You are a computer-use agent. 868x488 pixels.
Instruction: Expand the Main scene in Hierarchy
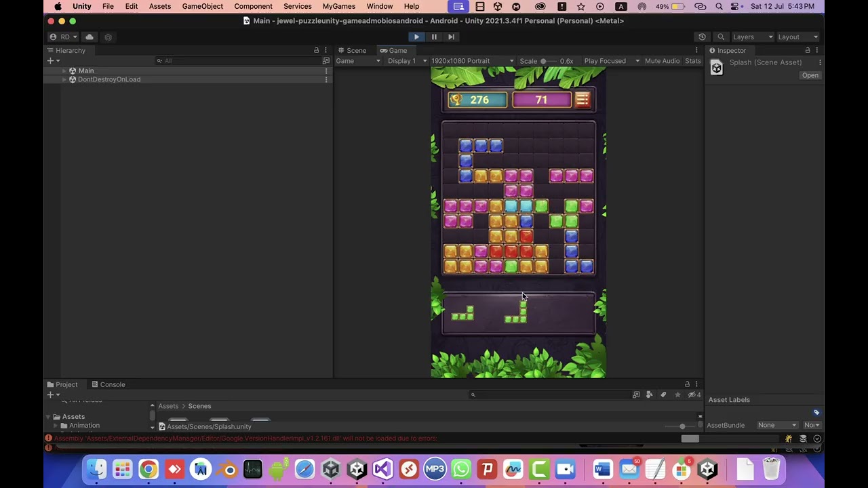[x=64, y=70]
